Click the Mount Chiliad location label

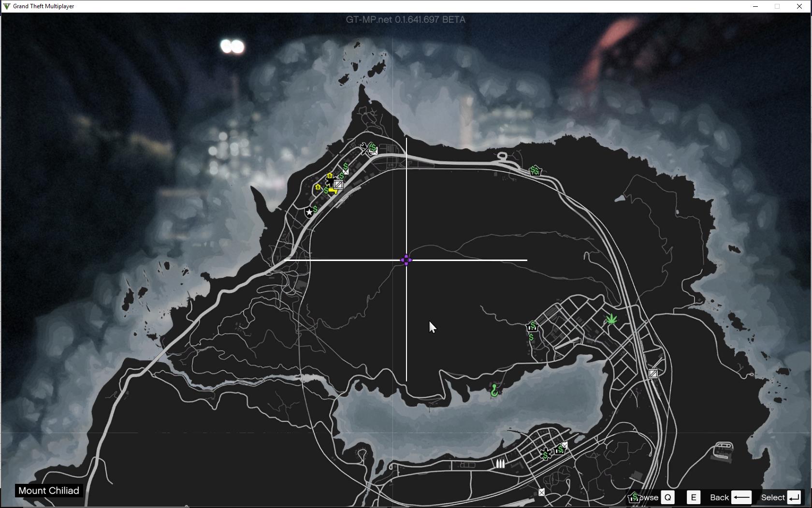[49, 491]
